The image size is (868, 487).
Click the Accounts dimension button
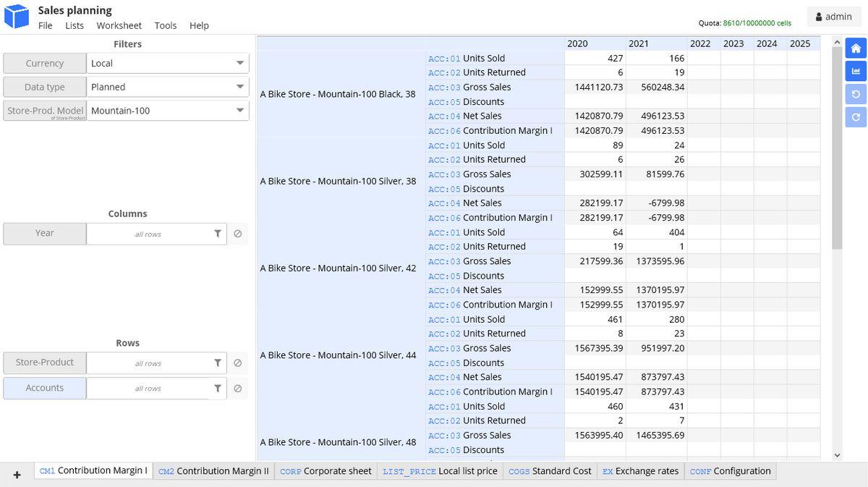click(45, 388)
